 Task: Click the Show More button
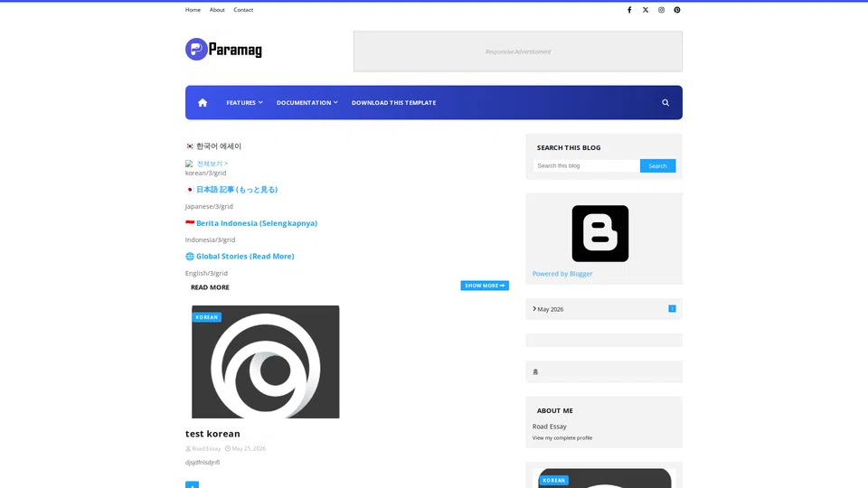[485, 286]
